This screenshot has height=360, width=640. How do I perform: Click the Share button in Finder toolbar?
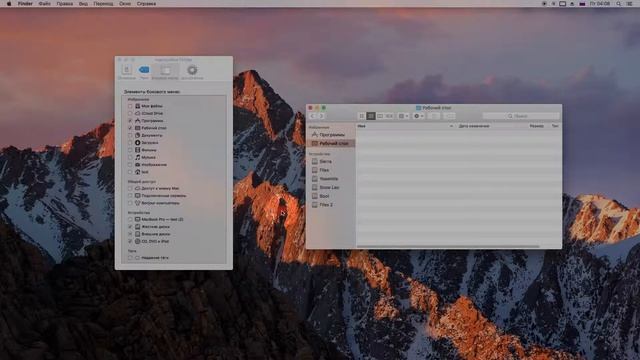click(x=434, y=116)
